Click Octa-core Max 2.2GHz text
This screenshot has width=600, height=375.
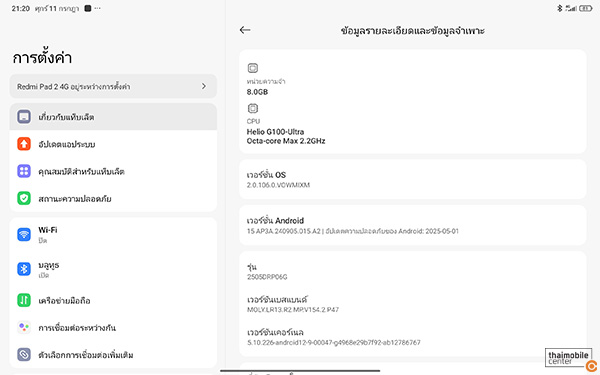pos(286,141)
